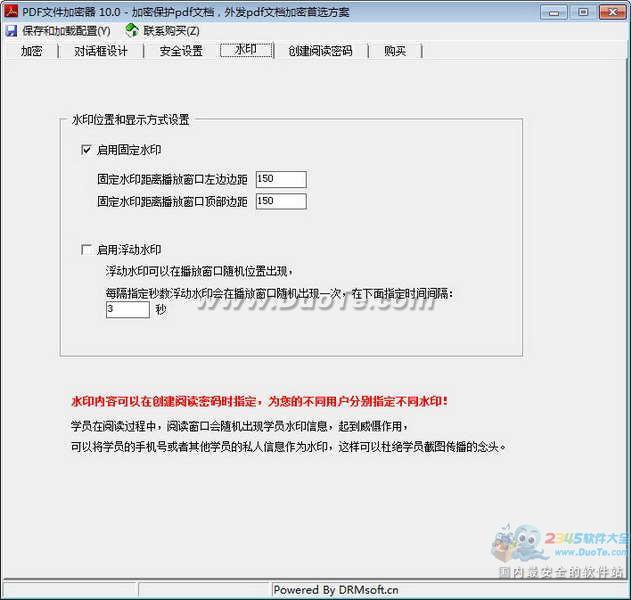The width and height of the screenshot is (631, 600).
Task: Disable the 启用固定水印 checkbox
Action: [87, 150]
